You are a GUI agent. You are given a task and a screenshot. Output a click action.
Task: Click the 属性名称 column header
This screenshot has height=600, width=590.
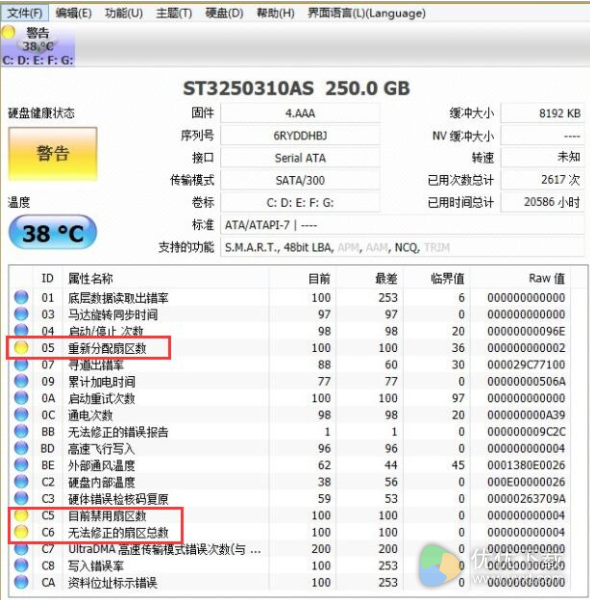point(166,278)
